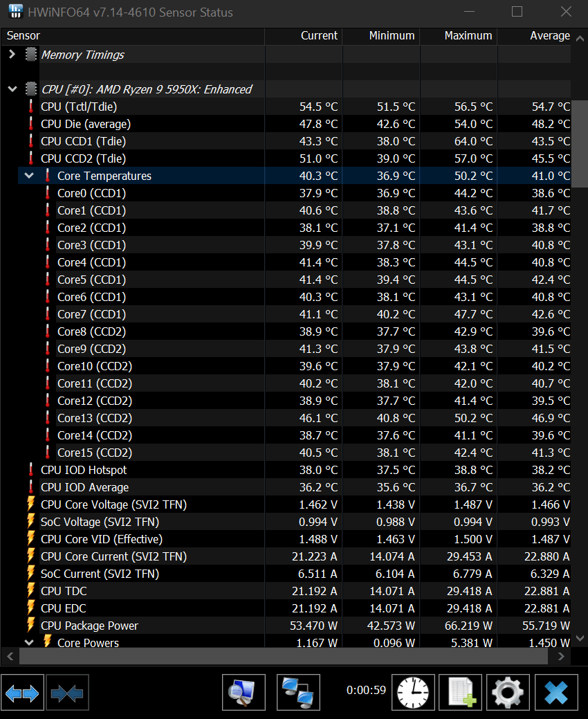Click the 64.0 °C CCD1 maximum value

coord(473,141)
